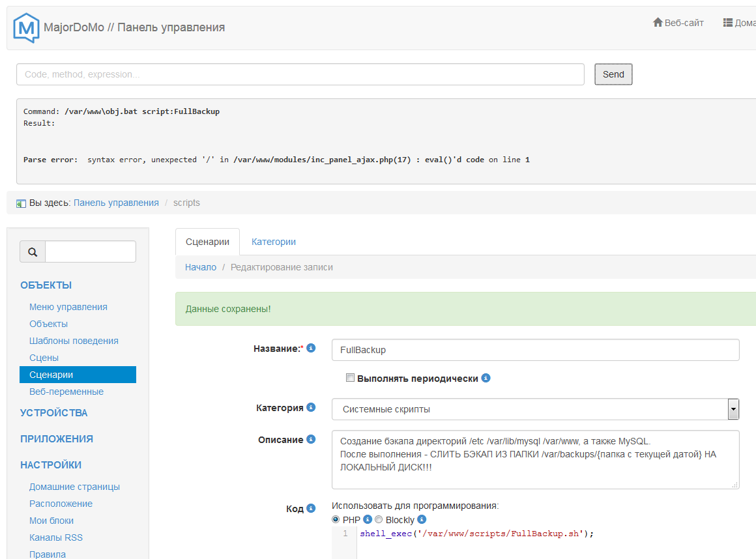Click the magnifier search icon in sidebar

coord(33,251)
